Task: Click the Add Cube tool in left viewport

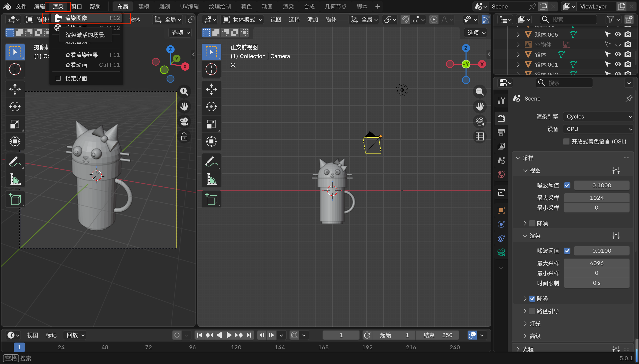Action: (x=15, y=199)
